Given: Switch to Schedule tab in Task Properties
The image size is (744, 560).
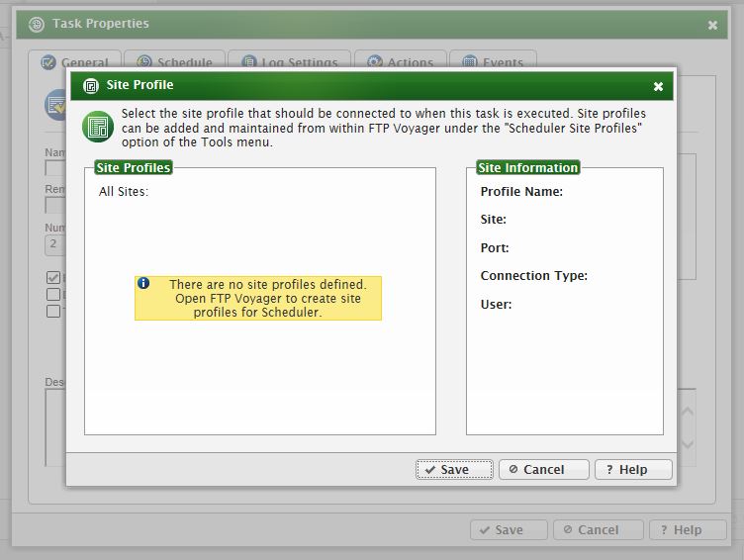Looking at the screenshot, I should pos(174,61).
